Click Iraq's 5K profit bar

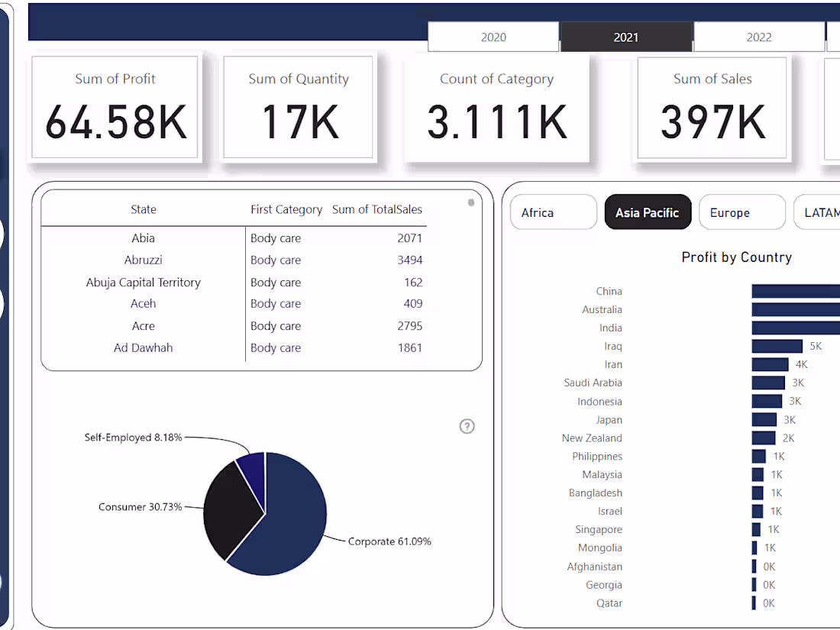coord(777,346)
